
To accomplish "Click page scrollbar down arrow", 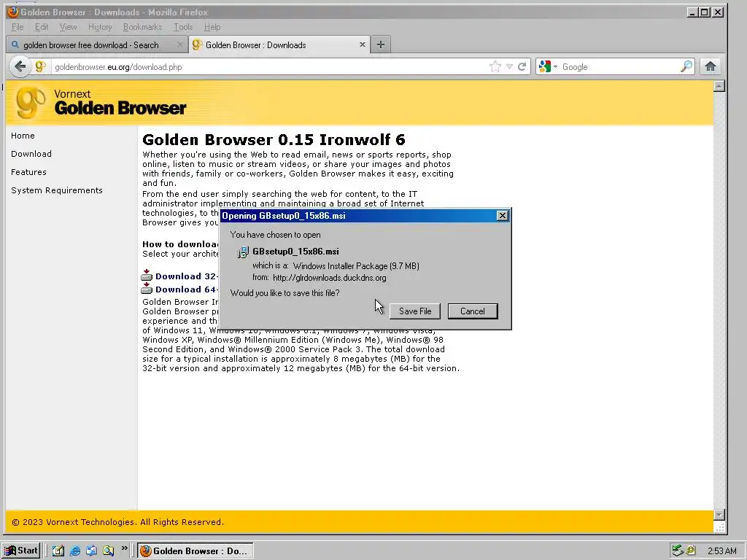I will pyautogui.click(x=719, y=515).
